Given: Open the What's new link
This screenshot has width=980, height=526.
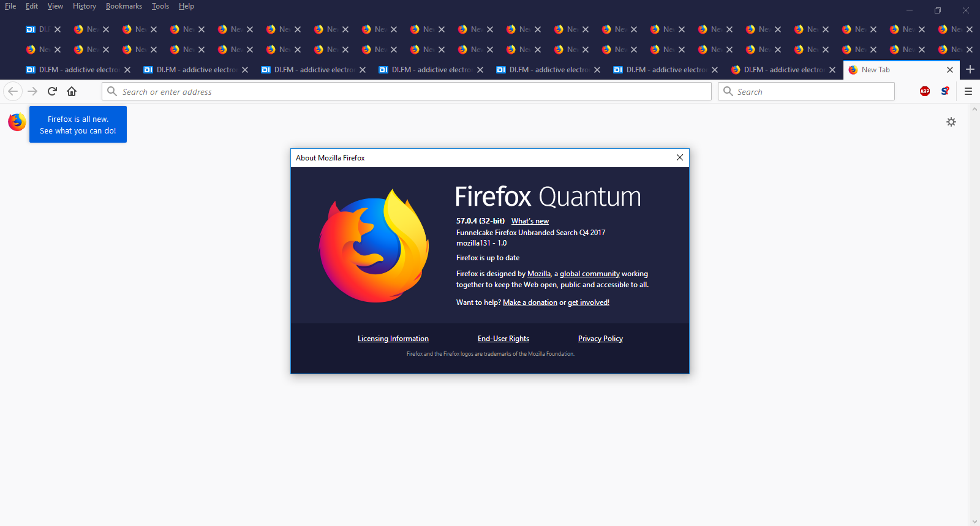Looking at the screenshot, I should point(530,221).
